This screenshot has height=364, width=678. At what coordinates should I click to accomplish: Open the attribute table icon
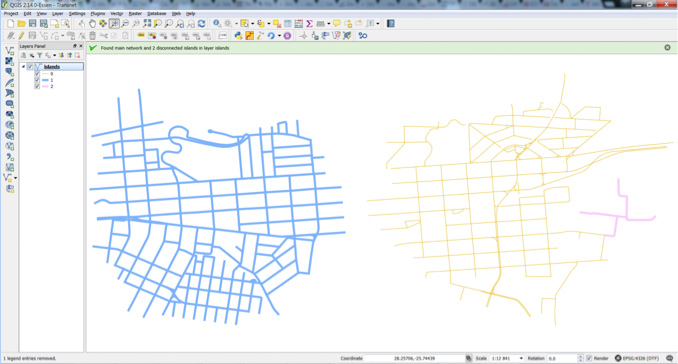click(288, 23)
